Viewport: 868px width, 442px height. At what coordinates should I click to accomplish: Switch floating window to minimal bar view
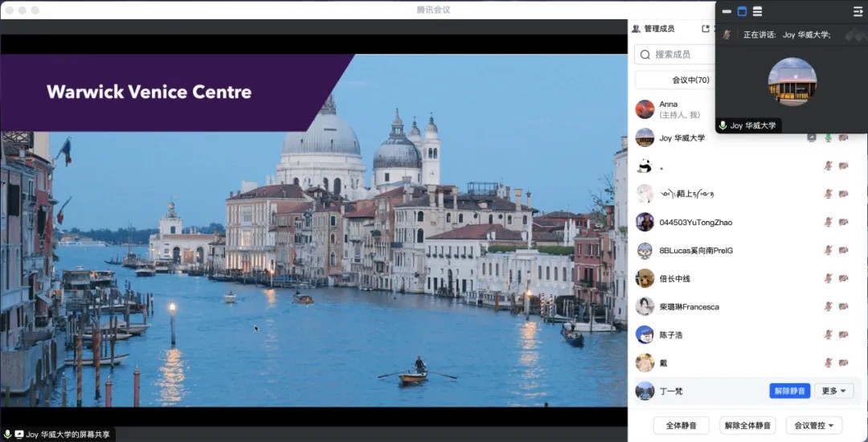click(727, 11)
